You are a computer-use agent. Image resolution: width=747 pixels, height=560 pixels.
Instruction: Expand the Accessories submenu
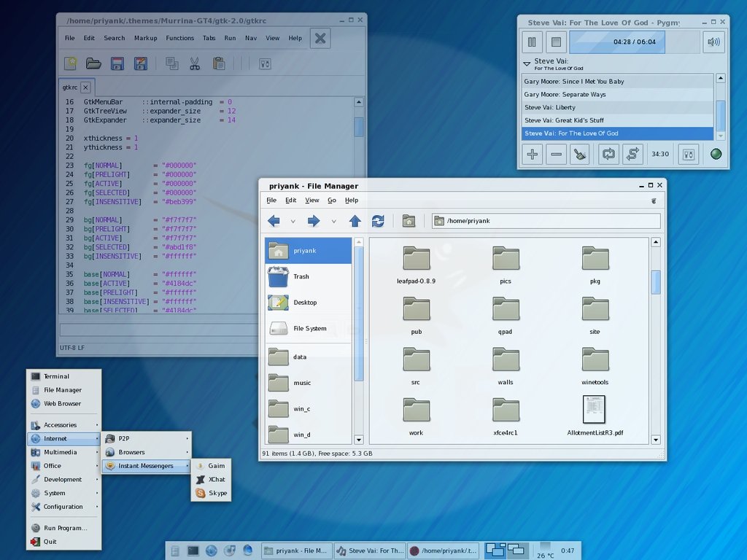coord(64,425)
